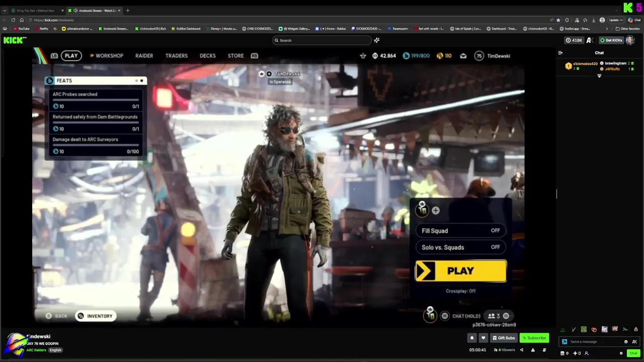Click the plus sparkle 0 counter

click(577, 353)
